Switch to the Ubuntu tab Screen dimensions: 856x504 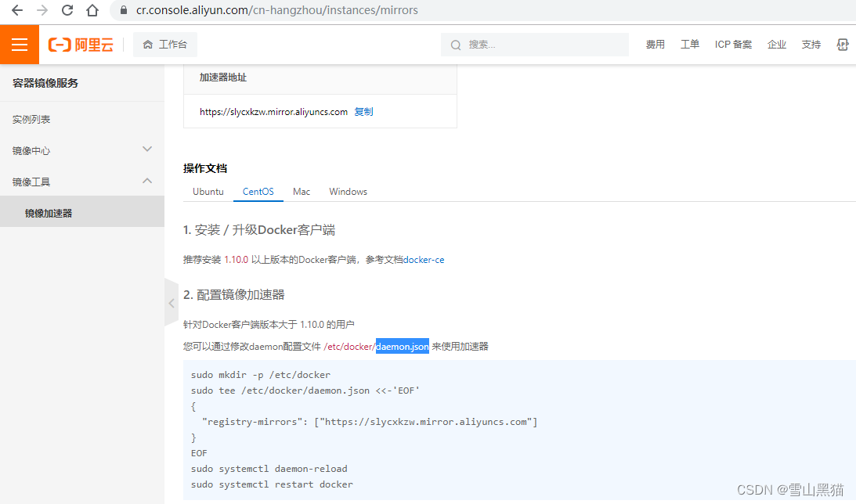coord(208,192)
